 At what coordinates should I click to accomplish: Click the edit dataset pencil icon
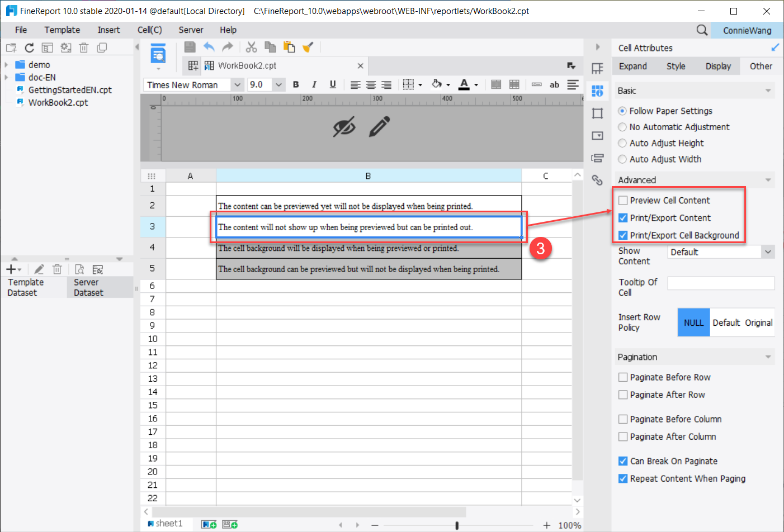pyautogui.click(x=39, y=269)
